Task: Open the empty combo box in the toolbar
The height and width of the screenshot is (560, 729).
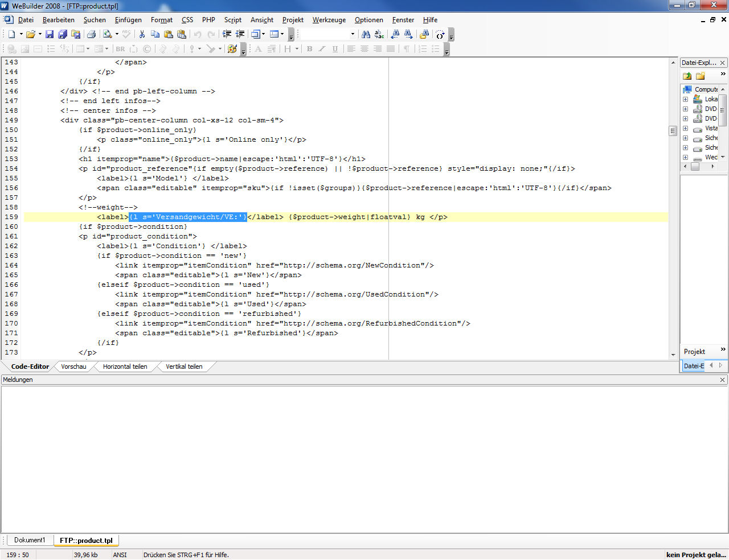Action: [x=328, y=34]
